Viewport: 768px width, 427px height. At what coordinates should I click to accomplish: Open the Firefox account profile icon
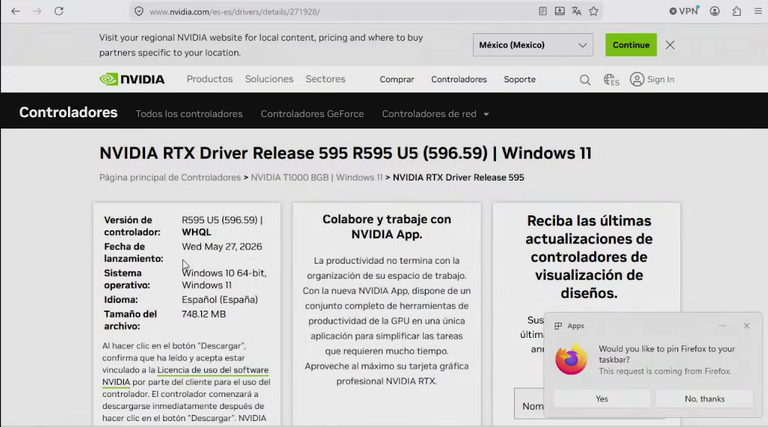coord(715,11)
